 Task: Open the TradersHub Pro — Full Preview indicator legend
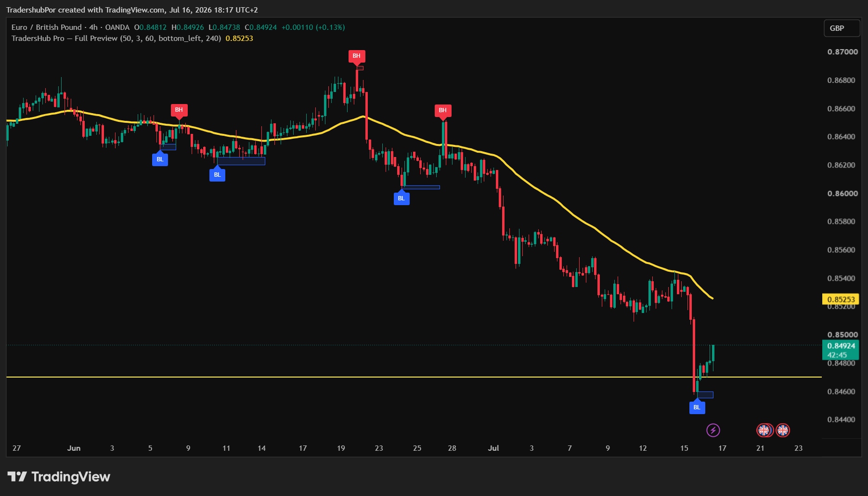pyautogui.click(x=116, y=39)
